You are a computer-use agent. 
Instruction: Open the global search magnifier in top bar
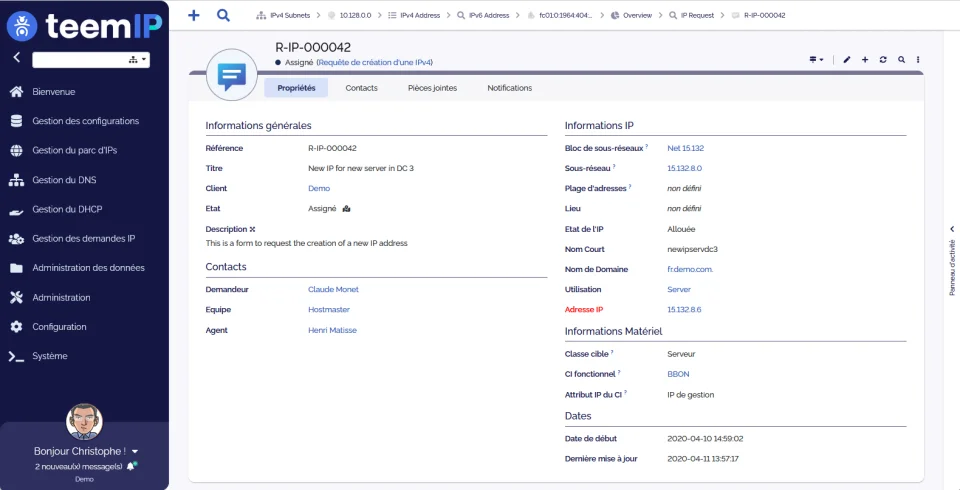tap(223, 15)
